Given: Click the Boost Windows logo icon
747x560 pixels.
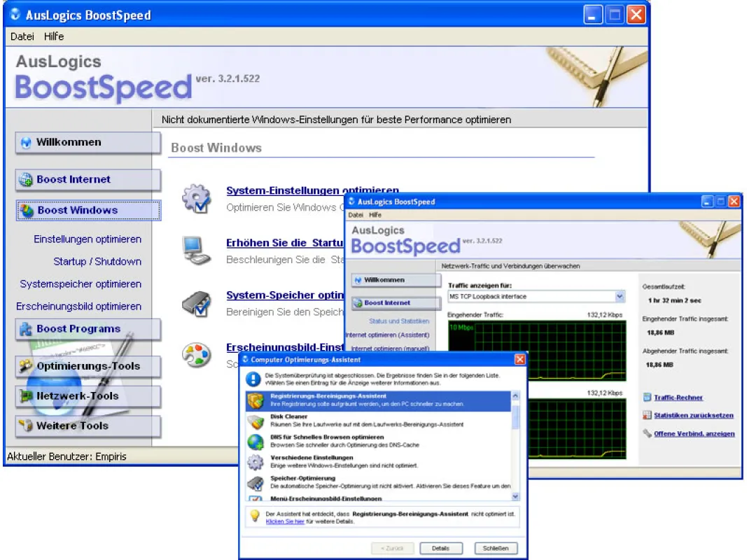Looking at the screenshot, I should (27, 211).
